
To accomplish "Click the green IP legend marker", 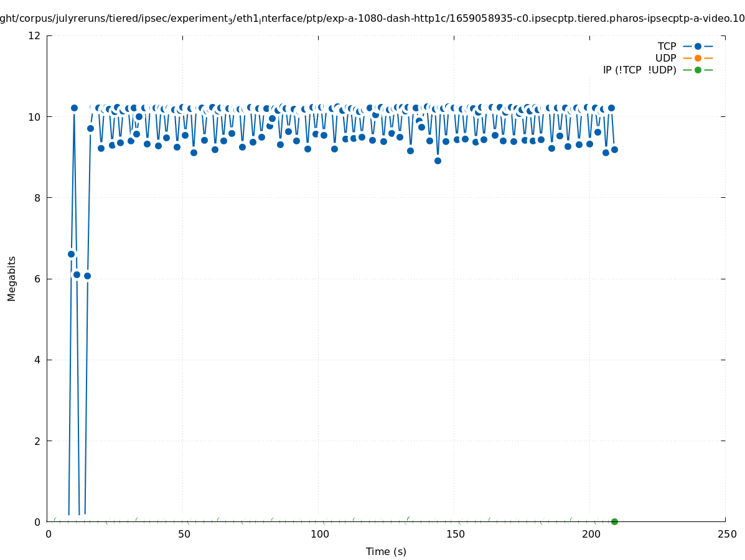I will click(698, 70).
